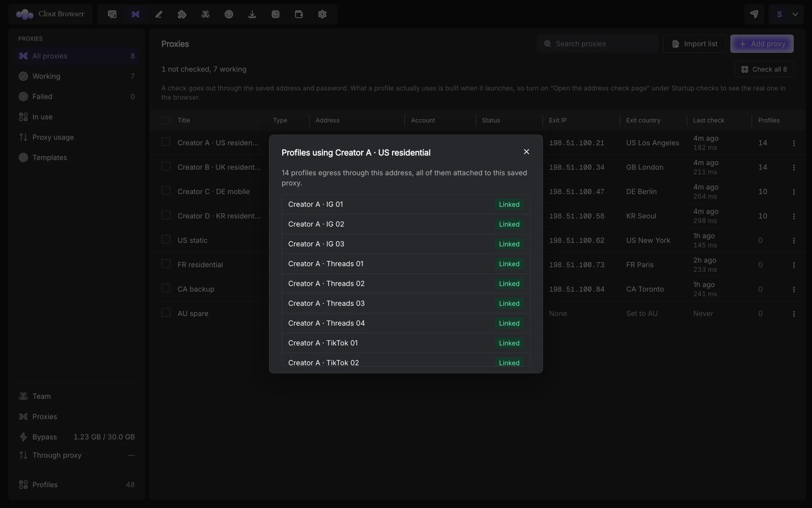This screenshot has width=812, height=508.
Task: Open the help question mark icon
Action: (229, 14)
